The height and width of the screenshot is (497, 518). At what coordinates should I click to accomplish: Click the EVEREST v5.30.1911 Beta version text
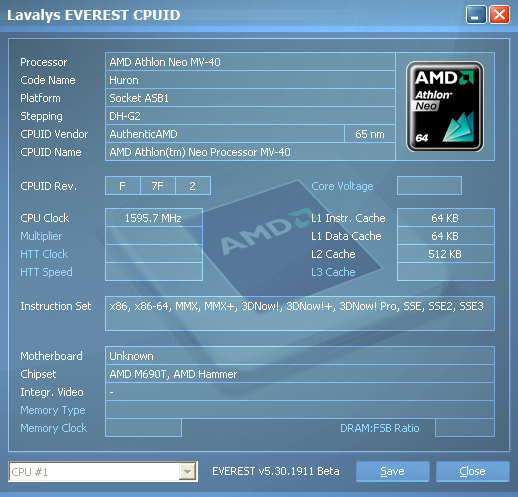tap(276, 471)
